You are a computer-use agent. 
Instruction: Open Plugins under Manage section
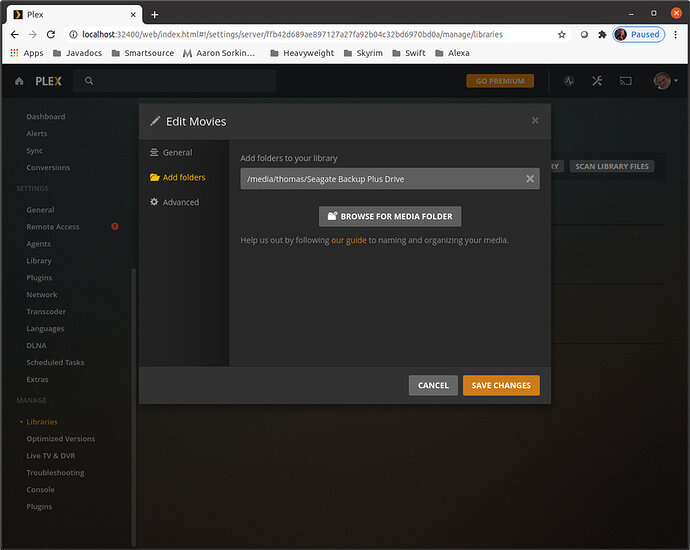(x=39, y=506)
